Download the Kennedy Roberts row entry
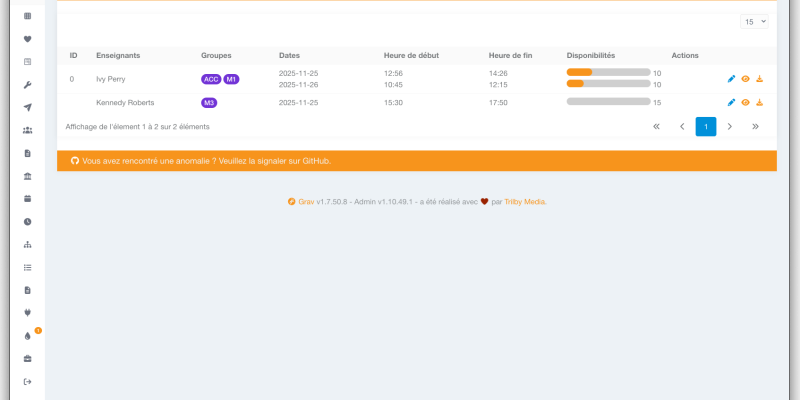800x400 pixels. [759, 103]
